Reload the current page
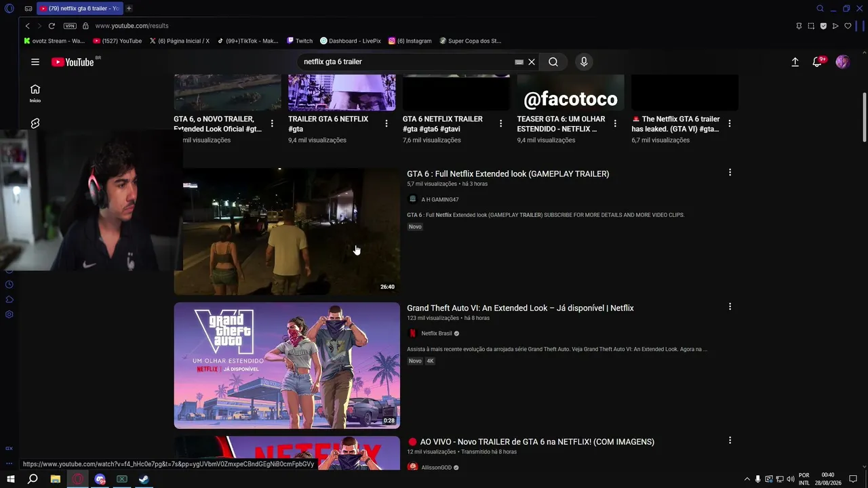 pos(52,26)
